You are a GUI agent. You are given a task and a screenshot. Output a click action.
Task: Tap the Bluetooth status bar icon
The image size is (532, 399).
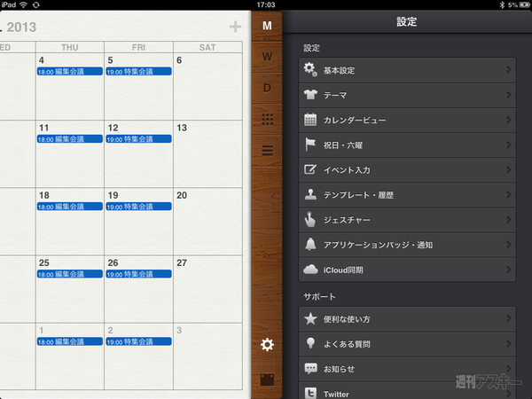(502, 4)
